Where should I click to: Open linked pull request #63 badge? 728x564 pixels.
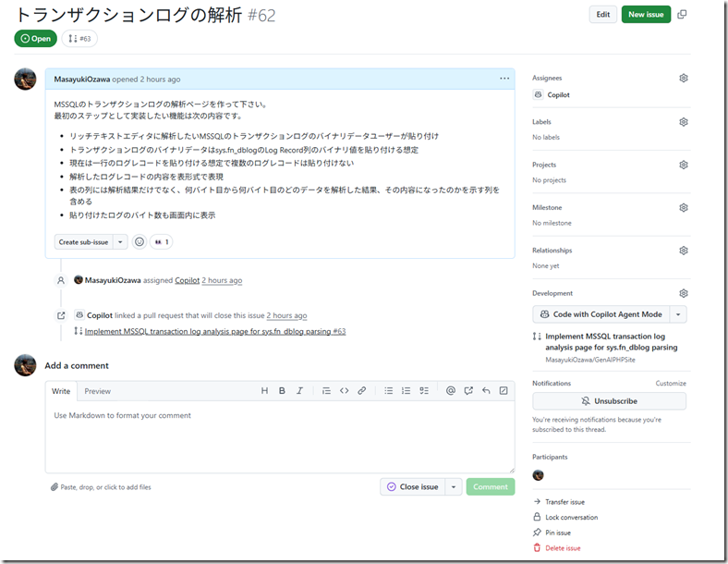pyautogui.click(x=79, y=39)
